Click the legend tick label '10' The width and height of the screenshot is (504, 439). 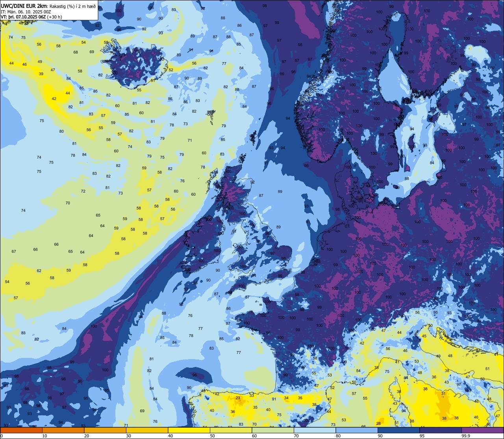coord(44,436)
